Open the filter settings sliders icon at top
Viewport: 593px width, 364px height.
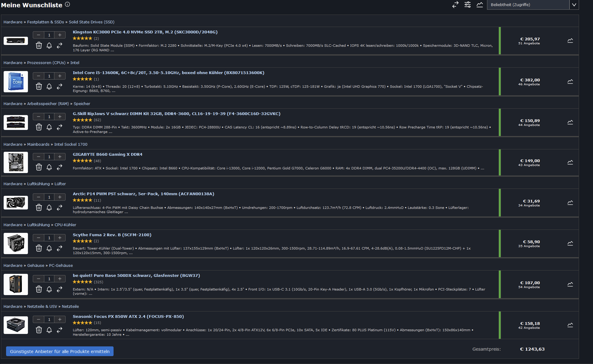point(467,5)
